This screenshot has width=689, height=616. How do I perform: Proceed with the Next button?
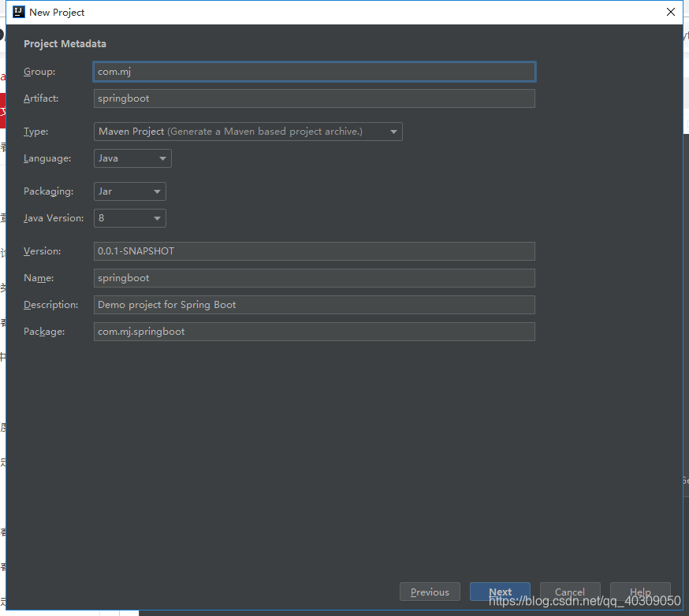pyautogui.click(x=500, y=592)
